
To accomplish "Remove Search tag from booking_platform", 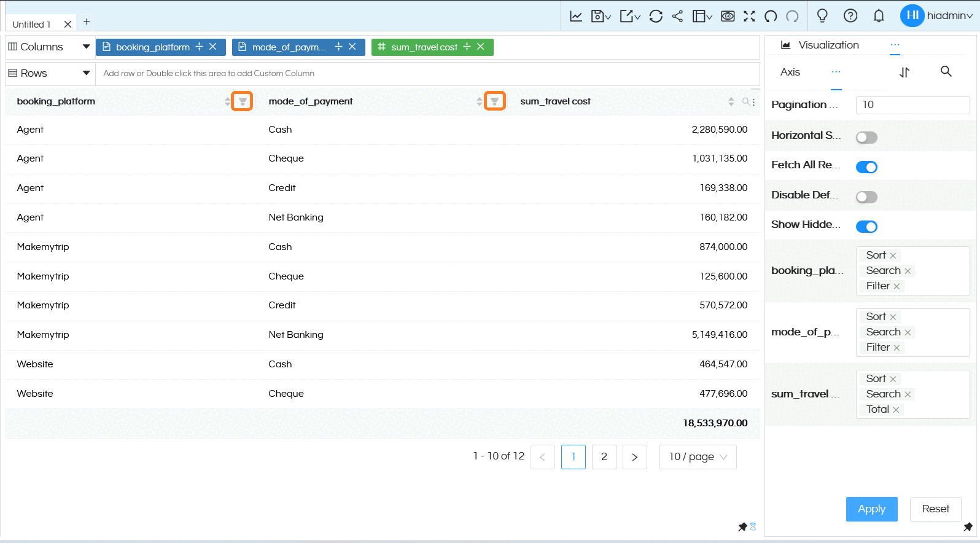I will point(908,271).
